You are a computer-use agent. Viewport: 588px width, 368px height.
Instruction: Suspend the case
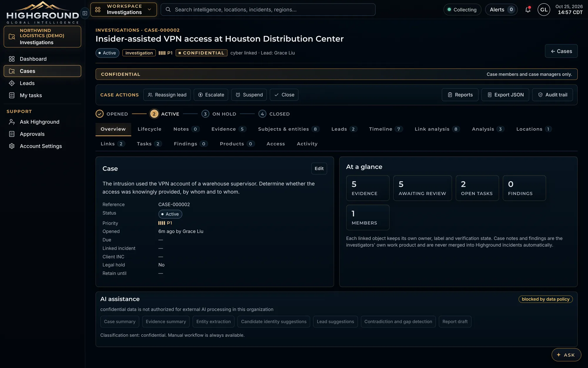click(249, 95)
